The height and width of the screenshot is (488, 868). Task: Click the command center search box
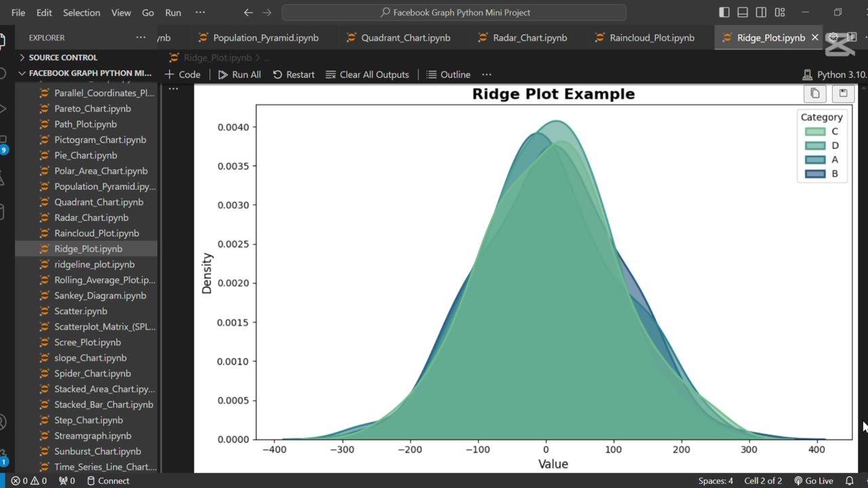coord(454,12)
